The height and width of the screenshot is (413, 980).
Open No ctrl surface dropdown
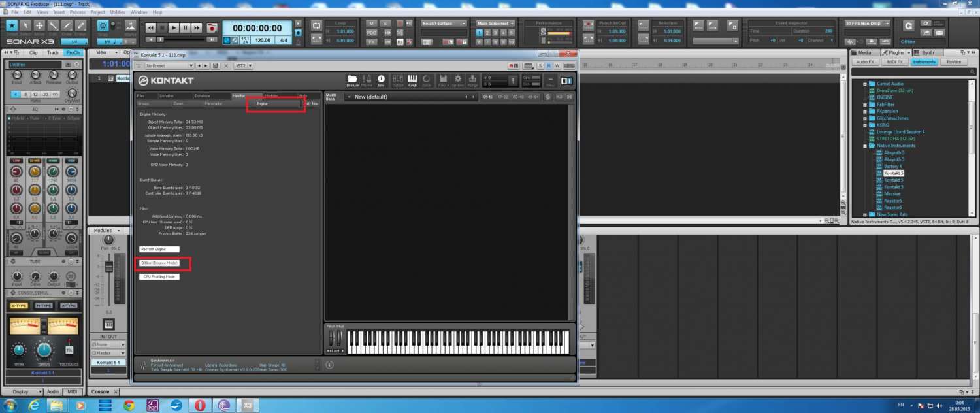444,24
